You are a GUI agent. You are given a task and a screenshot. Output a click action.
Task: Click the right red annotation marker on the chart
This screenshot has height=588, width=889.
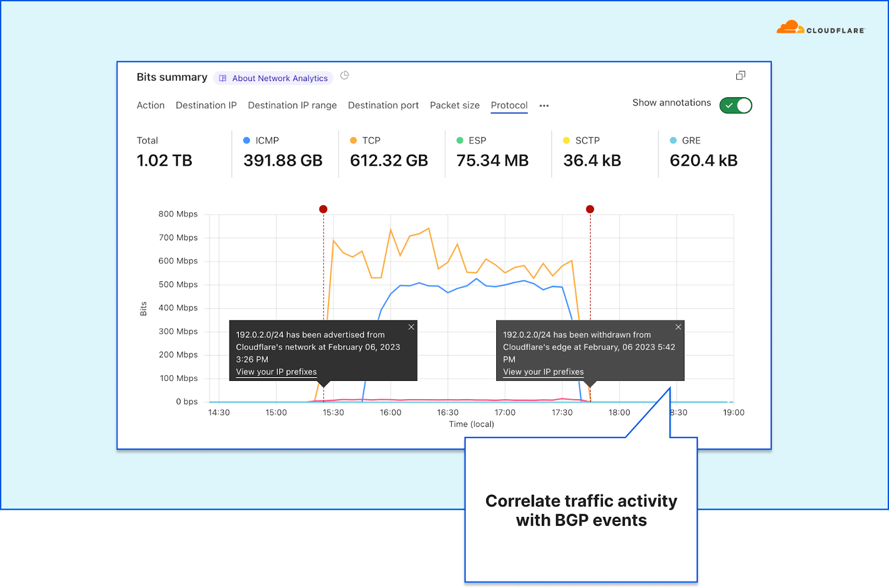click(590, 209)
